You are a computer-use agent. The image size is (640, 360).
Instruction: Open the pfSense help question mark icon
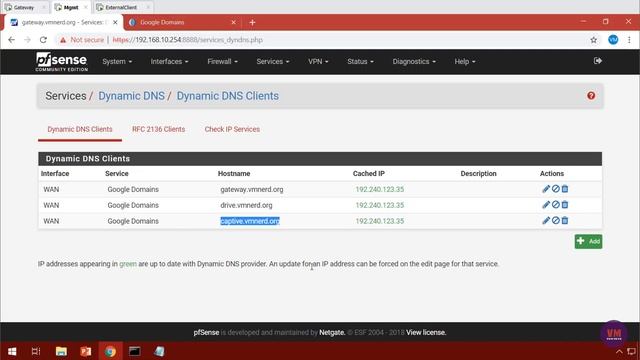tap(591, 96)
